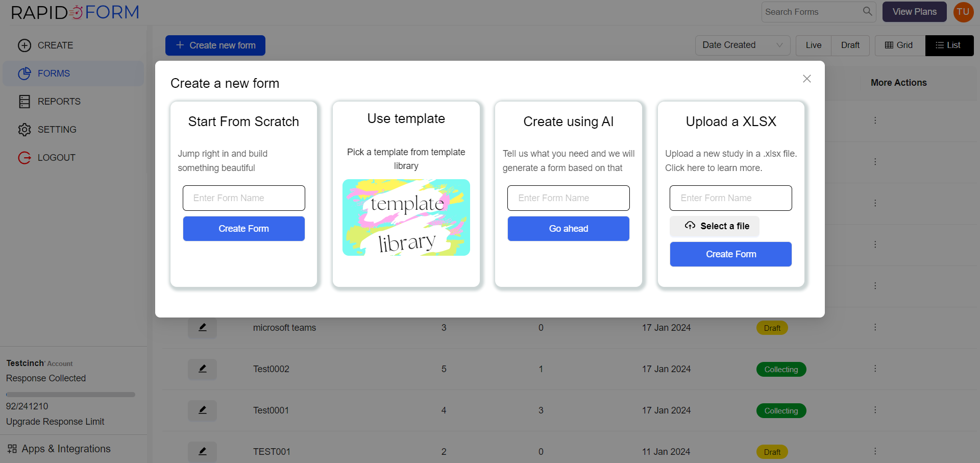Screen dimensions: 980x463
Task: Open the three-dot menu for Test0001 row
Action: 875,410
